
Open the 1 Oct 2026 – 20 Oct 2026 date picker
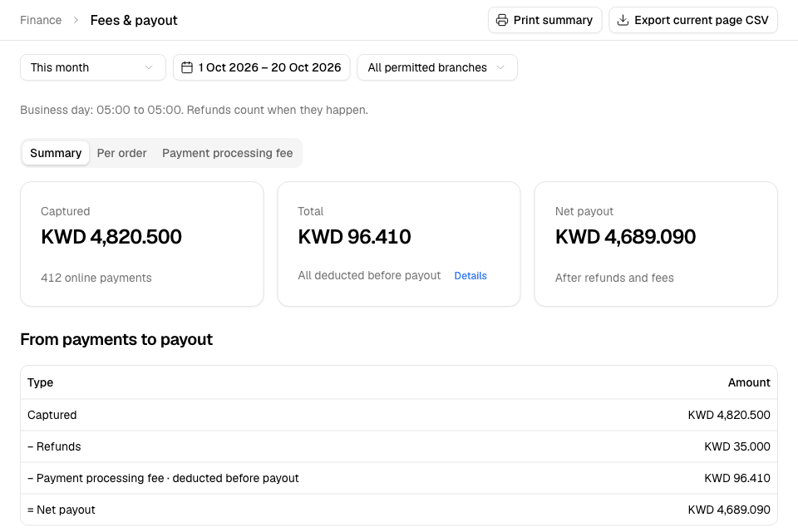click(x=262, y=67)
